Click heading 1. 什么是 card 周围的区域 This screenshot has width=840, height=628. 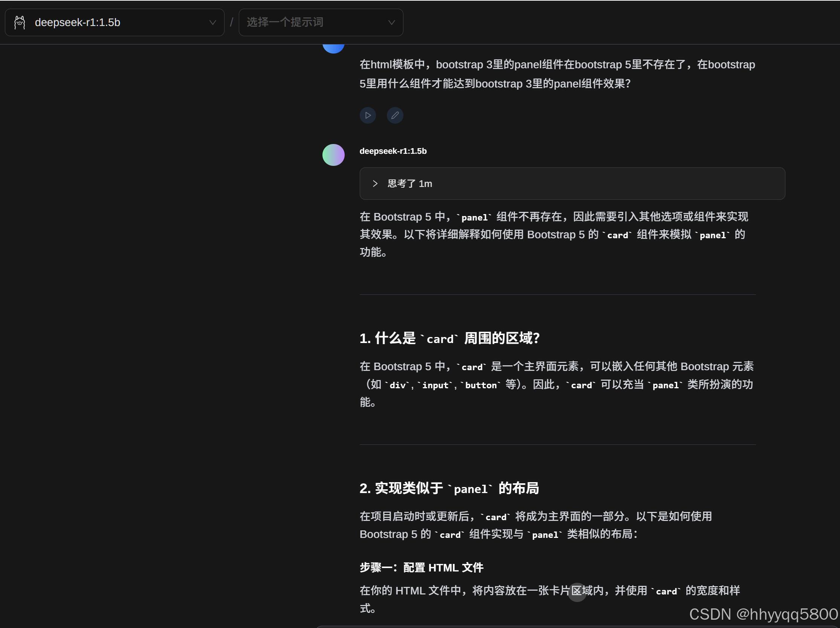(449, 338)
